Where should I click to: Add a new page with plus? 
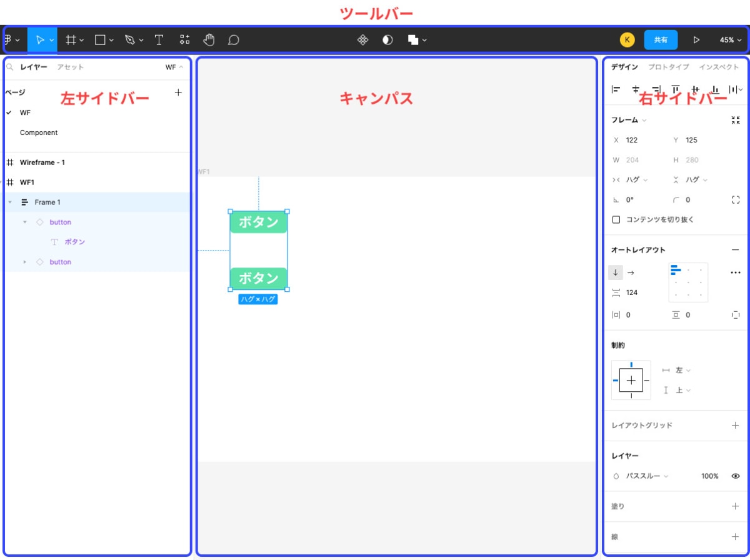178,92
